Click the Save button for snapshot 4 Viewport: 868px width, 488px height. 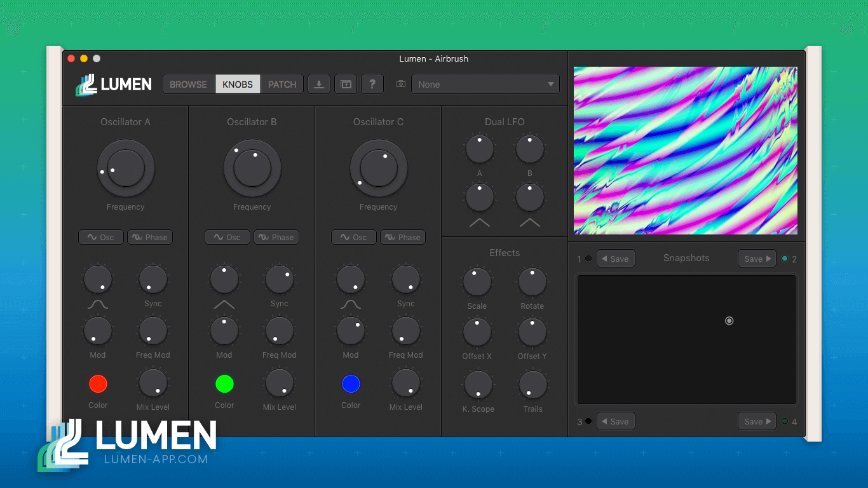pos(757,421)
